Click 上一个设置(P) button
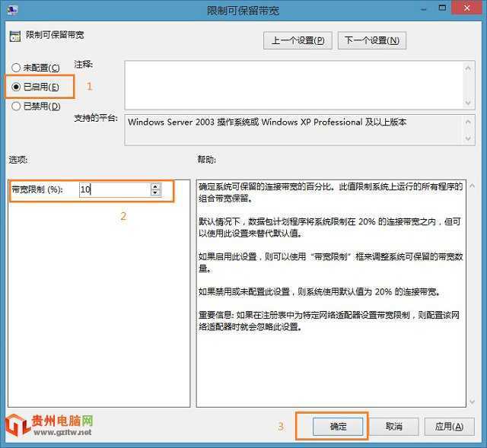487x448 pixels. (x=298, y=40)
